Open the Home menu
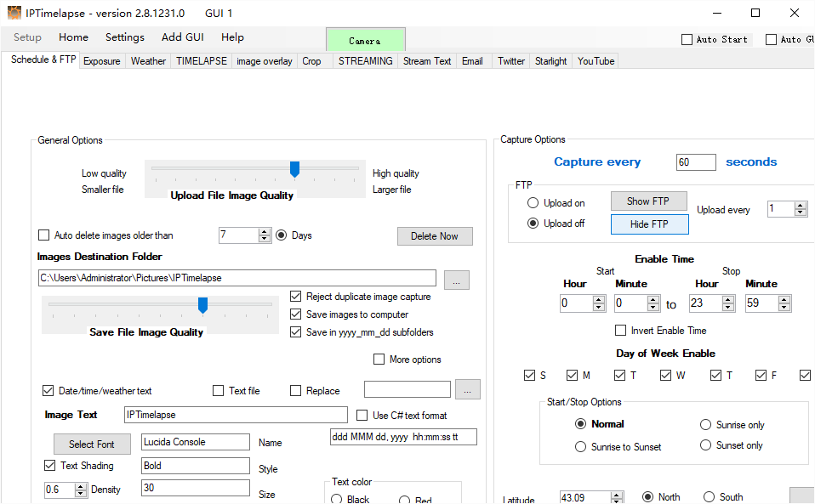 pyautogui.click(x=73, y=37)
